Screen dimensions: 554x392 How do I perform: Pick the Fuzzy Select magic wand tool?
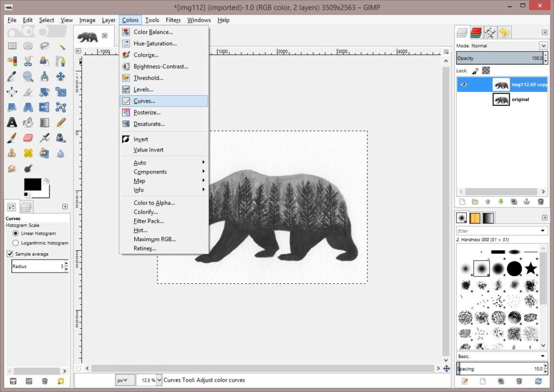coord(61,46)
